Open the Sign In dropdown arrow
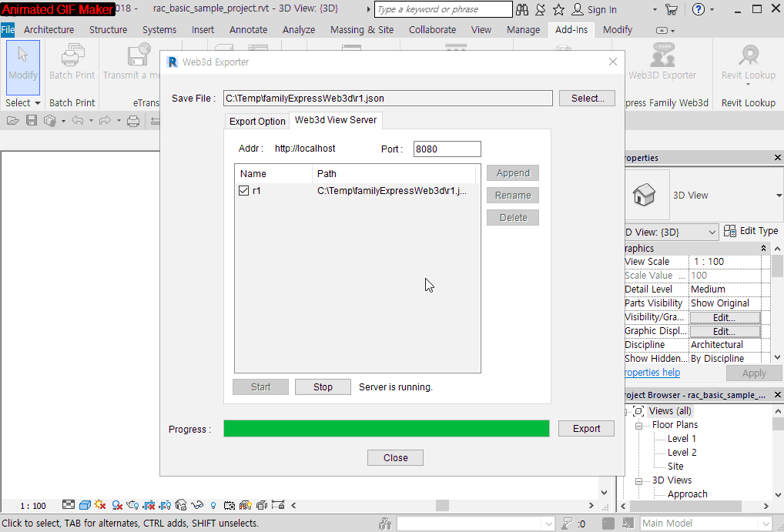The image size is (784, 532). (x=655, y=9)
